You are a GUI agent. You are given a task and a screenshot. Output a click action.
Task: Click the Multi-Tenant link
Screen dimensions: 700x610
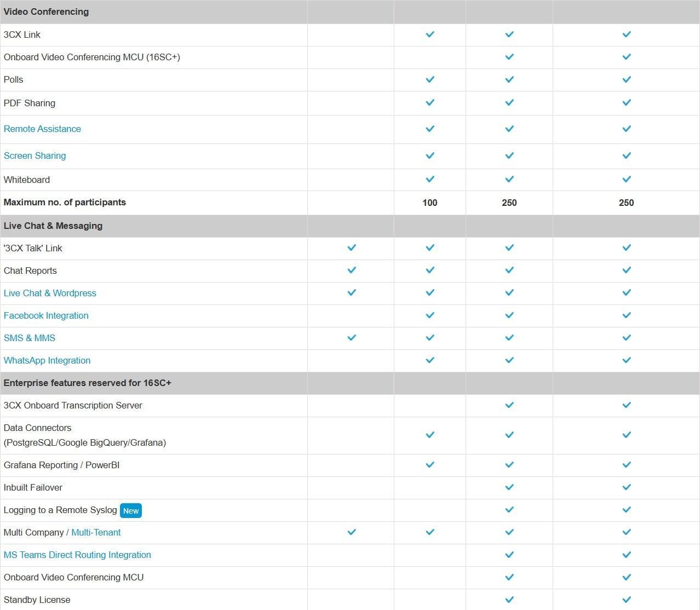[x=96, y=533]
